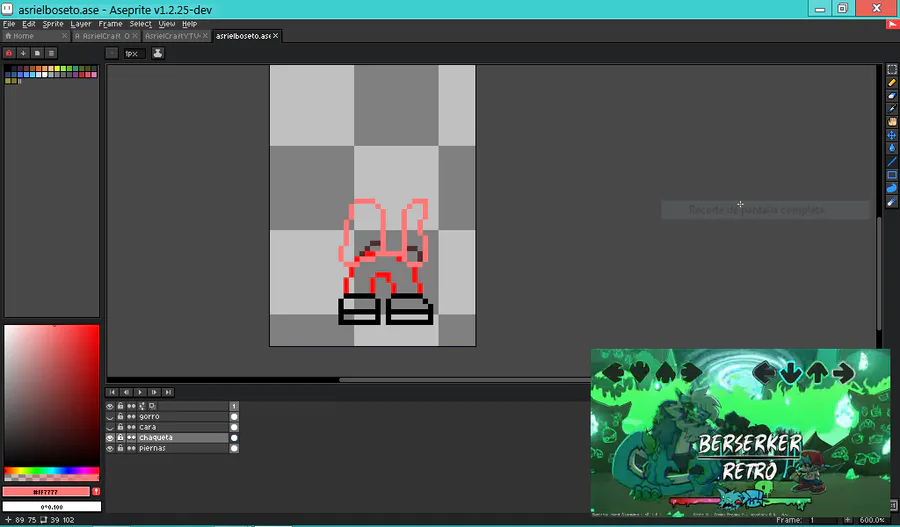The height and width of the screenshot is (527, 900).
Task: Pick a shade in the red color picker
Action: tap(52, 396)
